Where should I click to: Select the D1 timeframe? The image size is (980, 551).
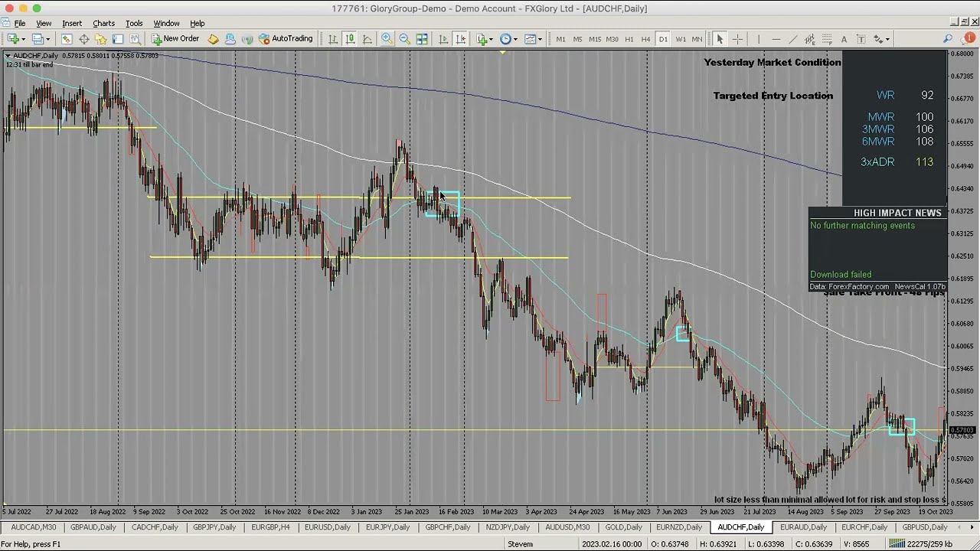coord(663,39)
